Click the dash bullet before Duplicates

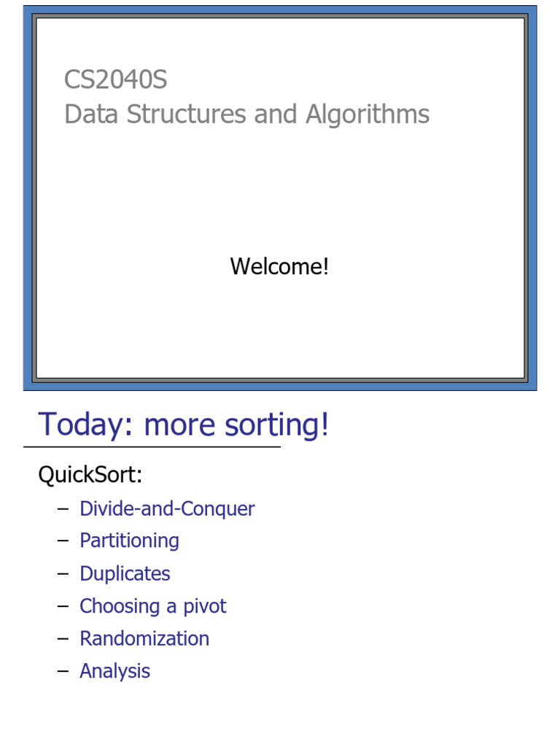click(63, 573)
